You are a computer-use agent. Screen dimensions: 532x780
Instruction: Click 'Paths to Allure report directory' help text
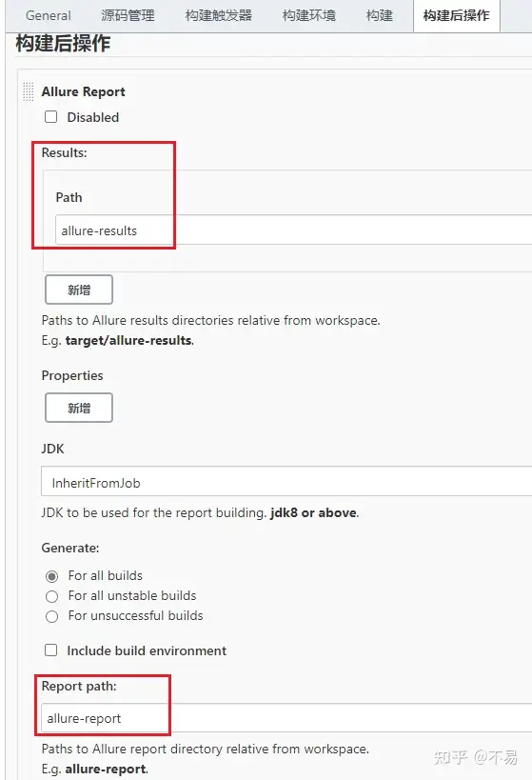206,749
